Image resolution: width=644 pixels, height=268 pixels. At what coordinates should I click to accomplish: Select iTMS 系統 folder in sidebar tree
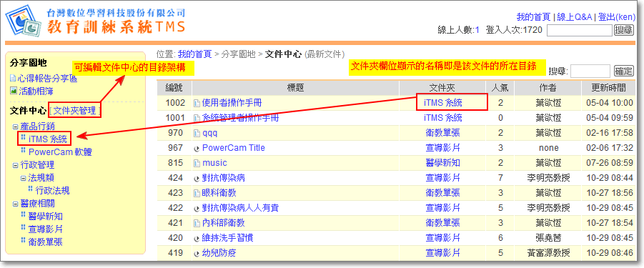48,139
